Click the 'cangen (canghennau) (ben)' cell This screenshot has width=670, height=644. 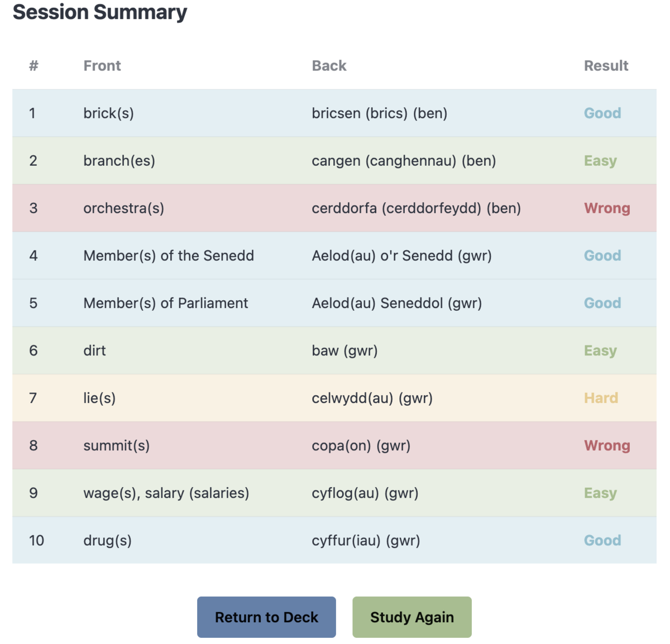[404, 161]
